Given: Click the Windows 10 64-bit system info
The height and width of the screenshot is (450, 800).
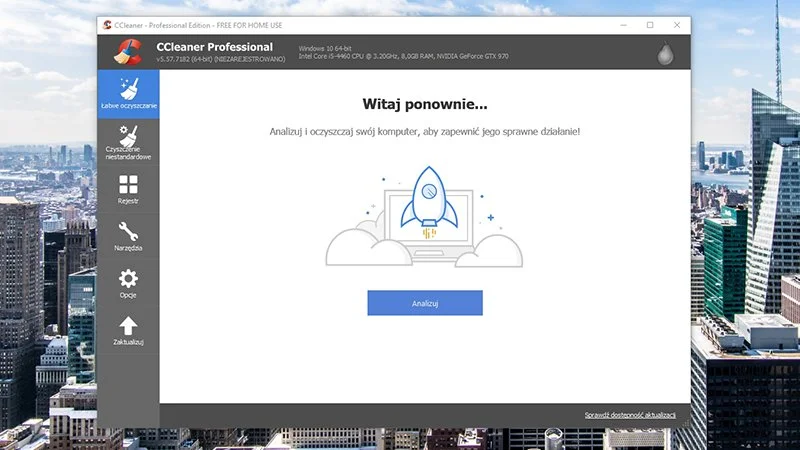Looking at the screenshot, I should pyautogui.click(x=325, y=48).
